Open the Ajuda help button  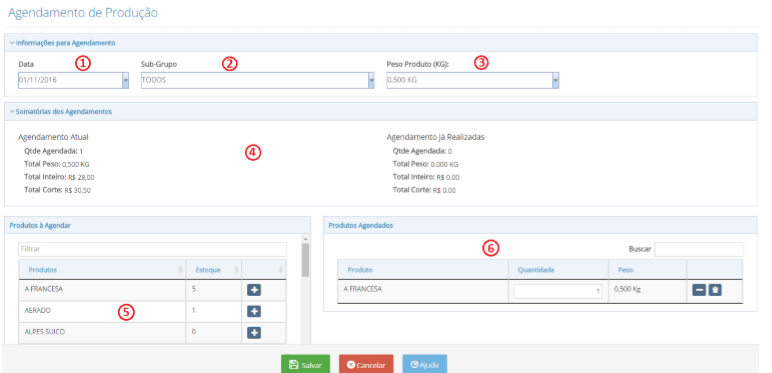click(x=424, y=365)
